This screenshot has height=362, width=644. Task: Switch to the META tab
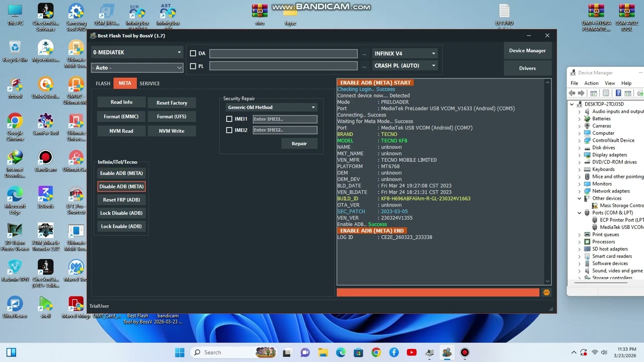(x=125, y=83)
